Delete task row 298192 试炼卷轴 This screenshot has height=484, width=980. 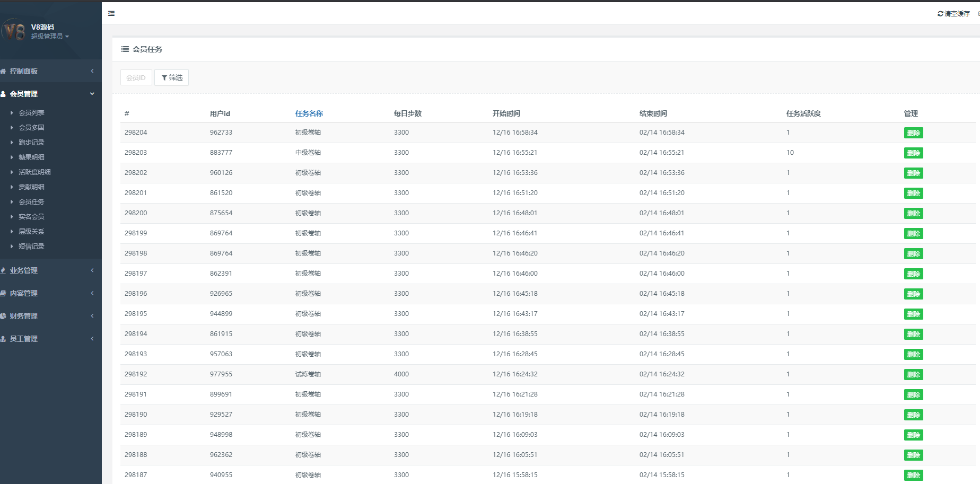click(913, 375)
